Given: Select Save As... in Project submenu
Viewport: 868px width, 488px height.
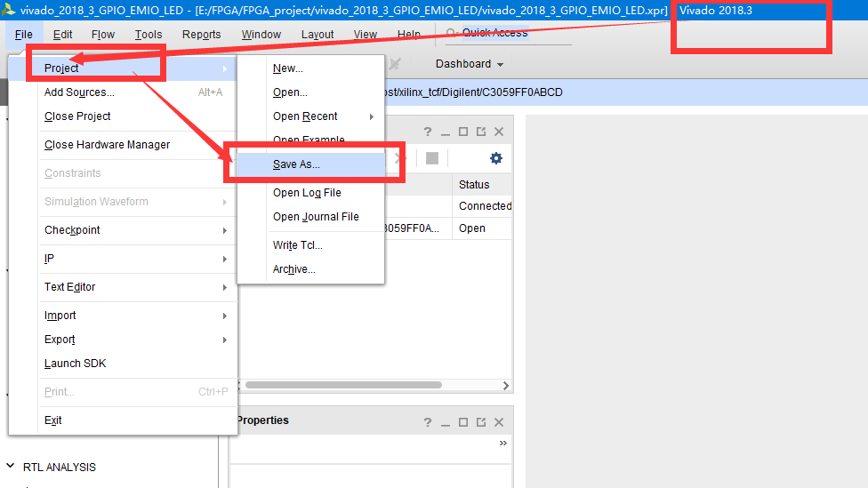Looking at the screenshot, I should tap(310, 164).
